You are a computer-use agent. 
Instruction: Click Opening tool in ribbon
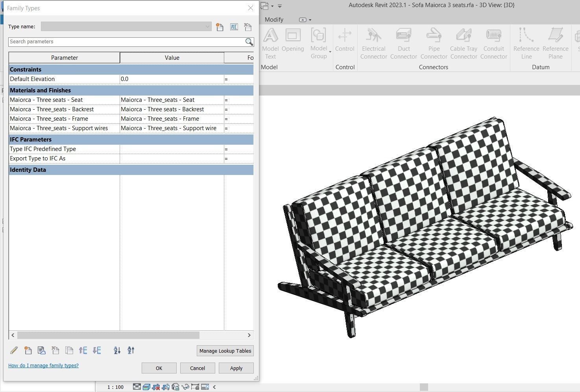tap(293, 40)
